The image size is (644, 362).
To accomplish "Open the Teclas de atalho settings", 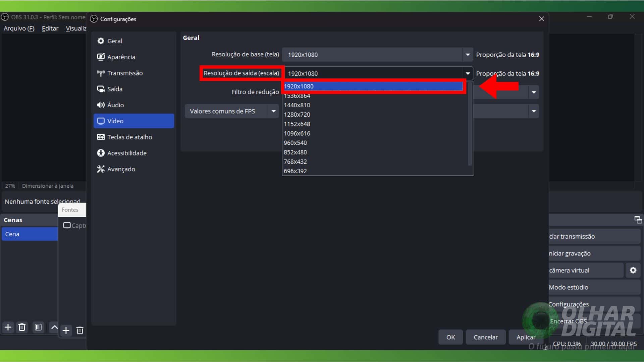I will coord(129,137).
